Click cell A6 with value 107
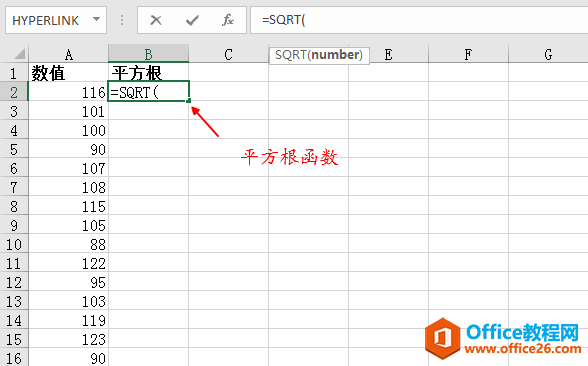Viewport: 588px width, 366px height. pos(68,168)
